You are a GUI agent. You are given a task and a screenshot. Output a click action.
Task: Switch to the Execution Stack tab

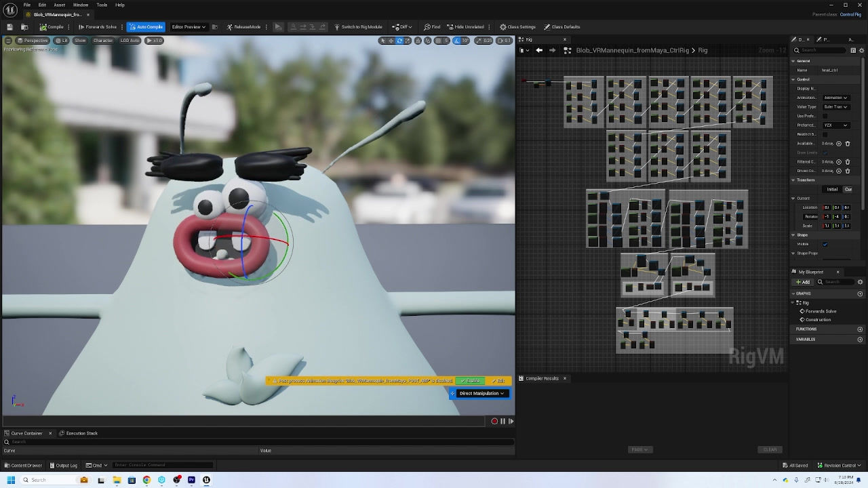81,433
